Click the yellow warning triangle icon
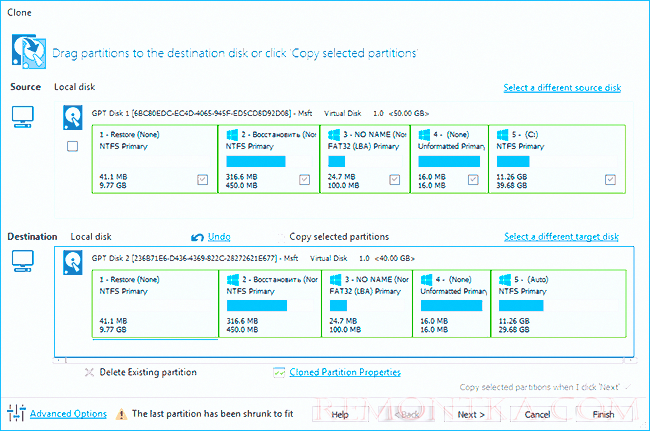650x431 pixels. tap(121, 414)
